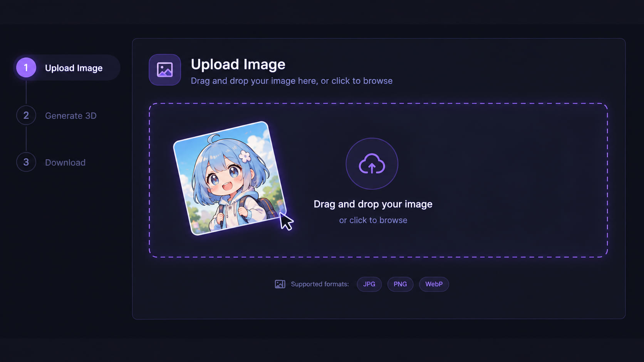Select step 1 circle in sidebar
The image size is (644, 362).
[26, 68]
